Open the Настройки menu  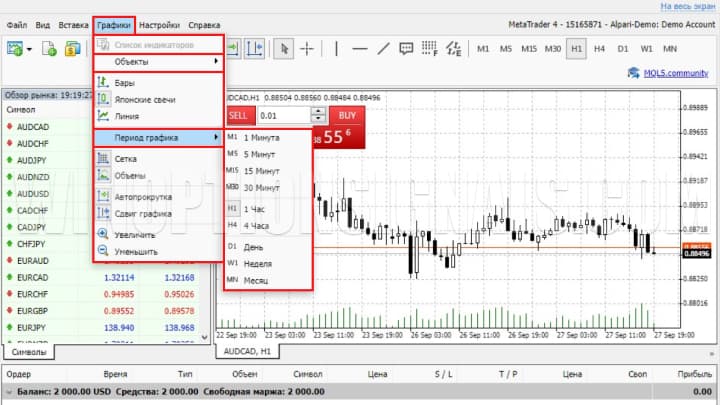coord(160,24)
